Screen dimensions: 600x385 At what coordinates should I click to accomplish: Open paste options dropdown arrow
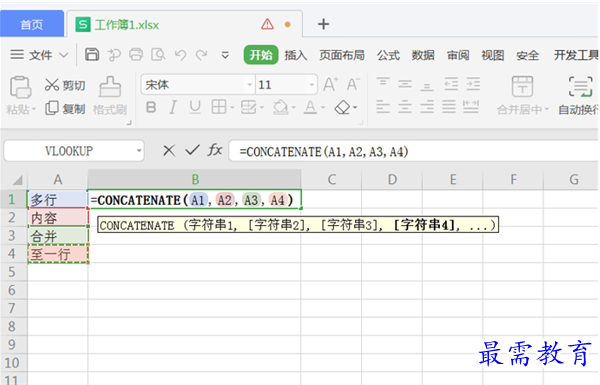coord(34,109)
